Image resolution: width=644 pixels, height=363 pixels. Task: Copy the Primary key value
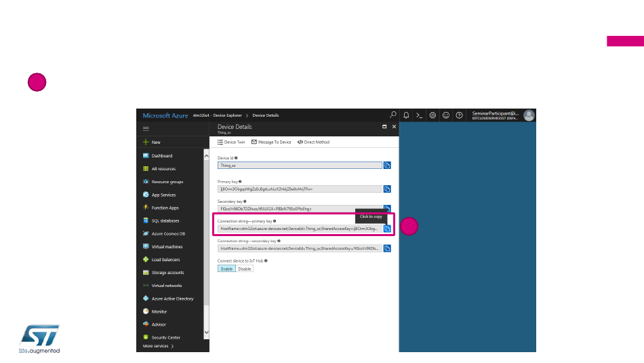387,189
